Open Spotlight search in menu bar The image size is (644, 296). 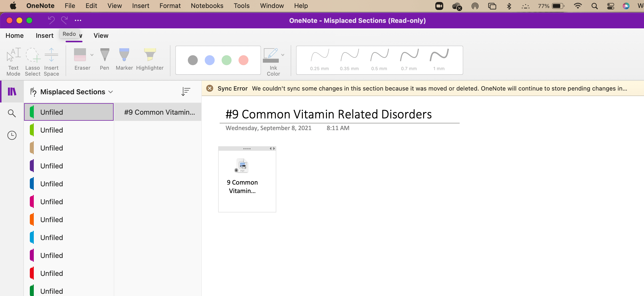595,6
